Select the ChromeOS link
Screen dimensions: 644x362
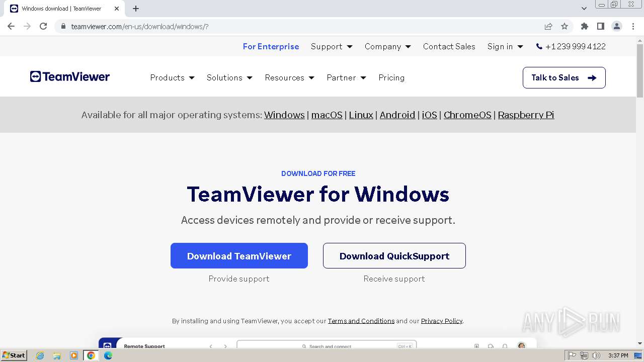[467, 115]
